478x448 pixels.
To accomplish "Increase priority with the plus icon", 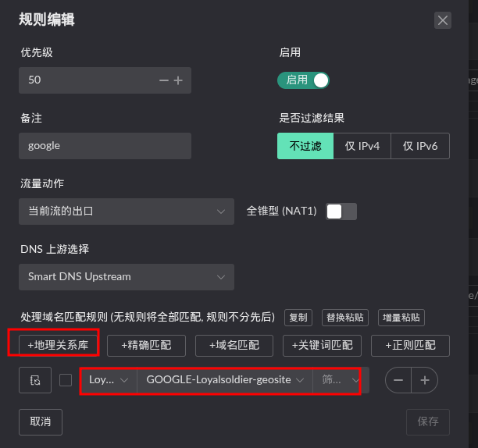I will 178,80.
